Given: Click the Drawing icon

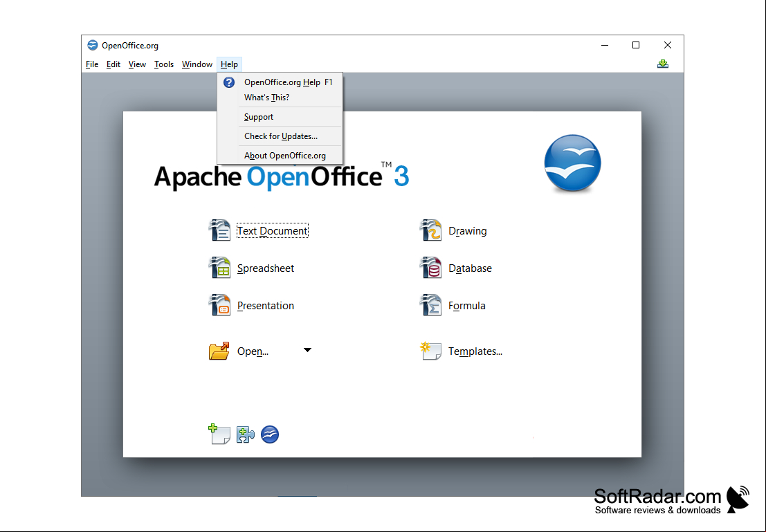Looking at the screenshot, I should point(430,230).
